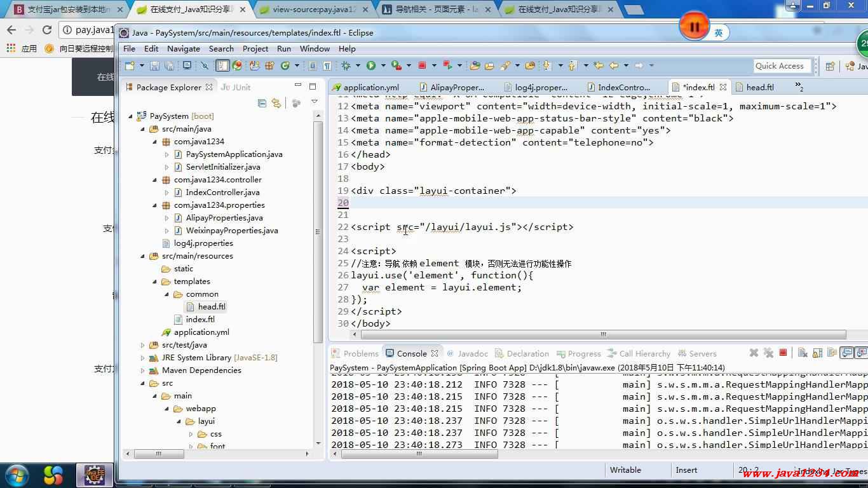
Task: Click the Save toolbar icon
Action: 154,65
